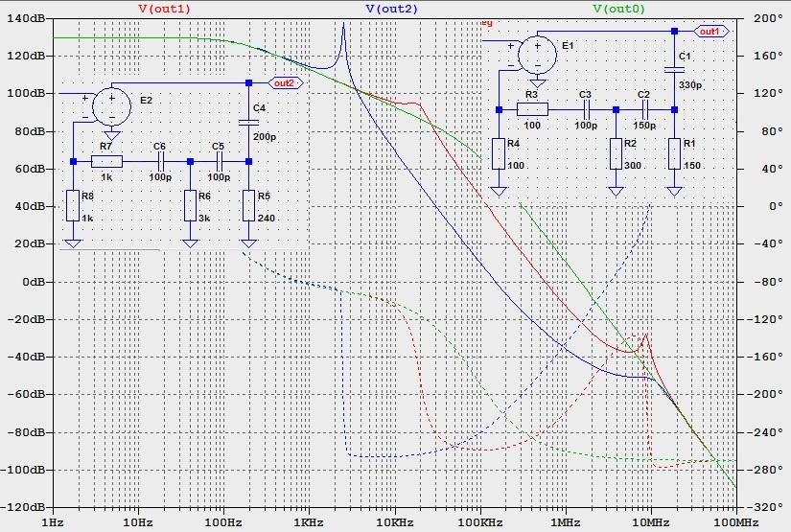Click the R7 resistor symbol
This screenshot has width=791, height=532.
pos(106,161)
